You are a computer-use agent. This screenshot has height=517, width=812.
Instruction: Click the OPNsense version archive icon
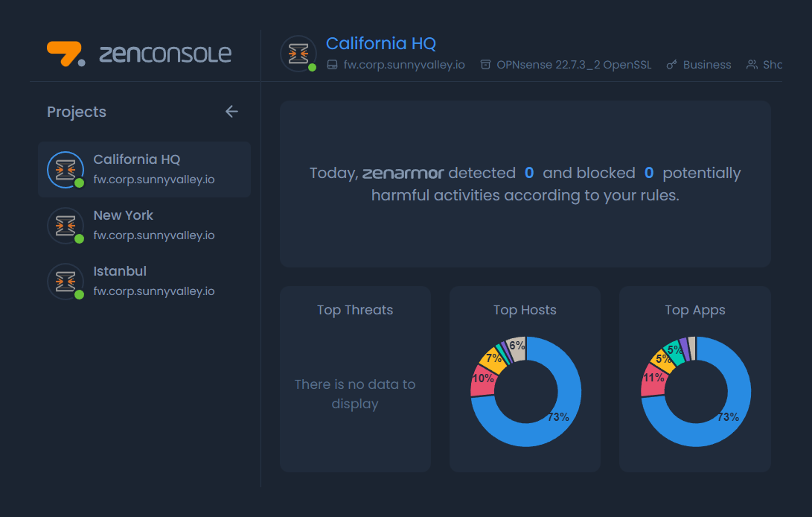point(486,65)
